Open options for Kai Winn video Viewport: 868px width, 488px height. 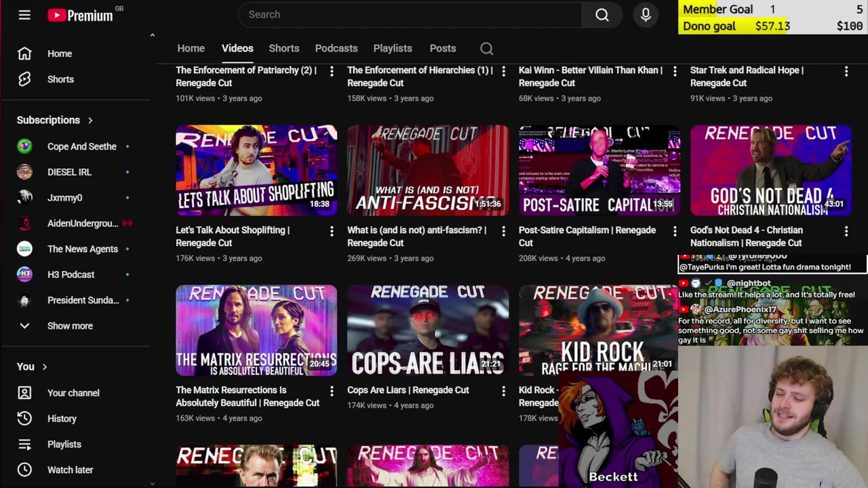(x=675, y=71)
